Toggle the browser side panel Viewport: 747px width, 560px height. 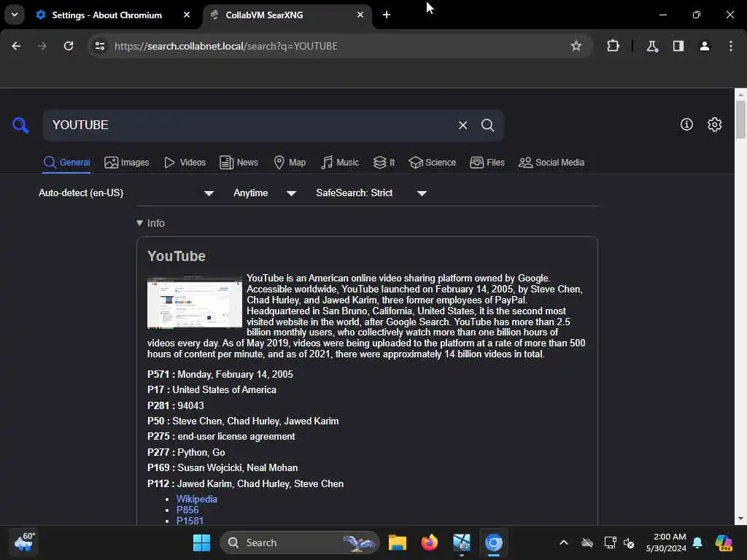pos(678,46)
